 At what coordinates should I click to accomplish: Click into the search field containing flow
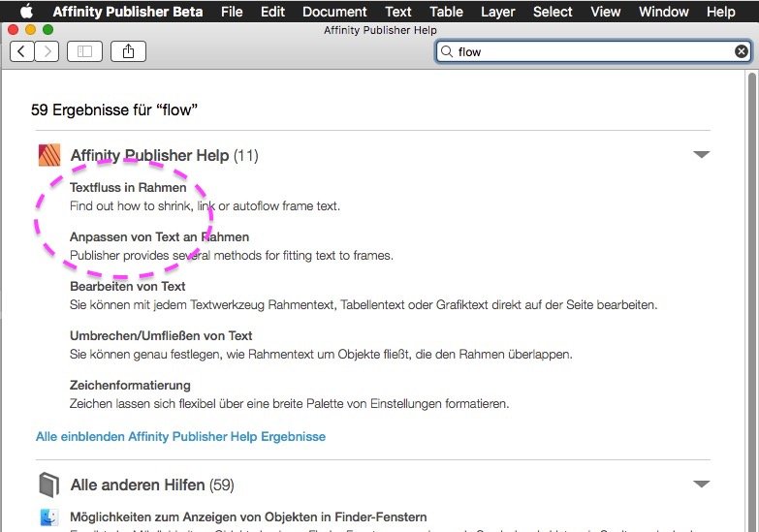pyautogui.click(x=594, y=51)
